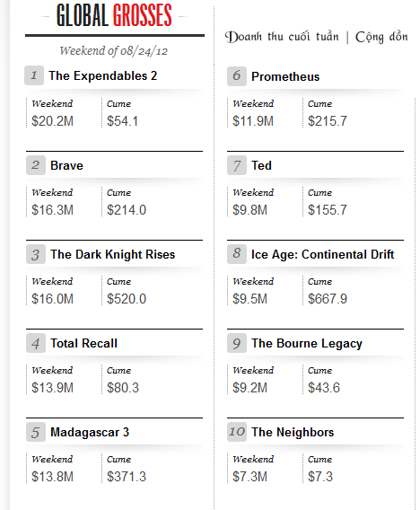Click rank badge 10 beside The Neighbors
Viewport: 420px width, 510px height.
click(x=237, y=432)
